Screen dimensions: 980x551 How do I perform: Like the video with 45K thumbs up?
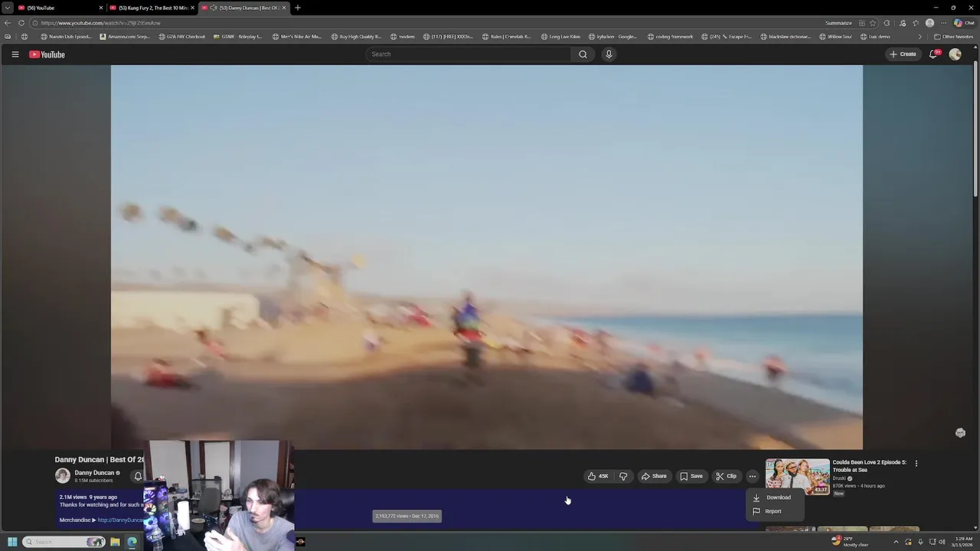[598, 476]
